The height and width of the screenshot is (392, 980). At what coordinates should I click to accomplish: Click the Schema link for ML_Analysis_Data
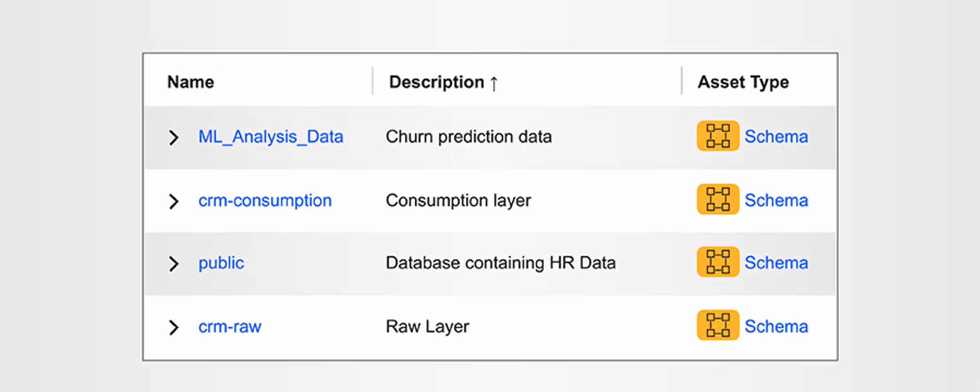coord(776,137)
